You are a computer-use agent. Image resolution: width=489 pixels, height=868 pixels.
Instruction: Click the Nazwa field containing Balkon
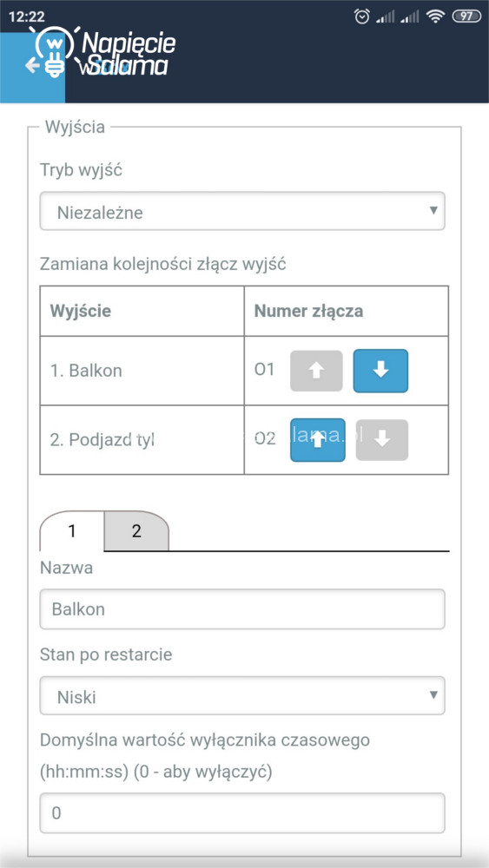click(242, 609)
